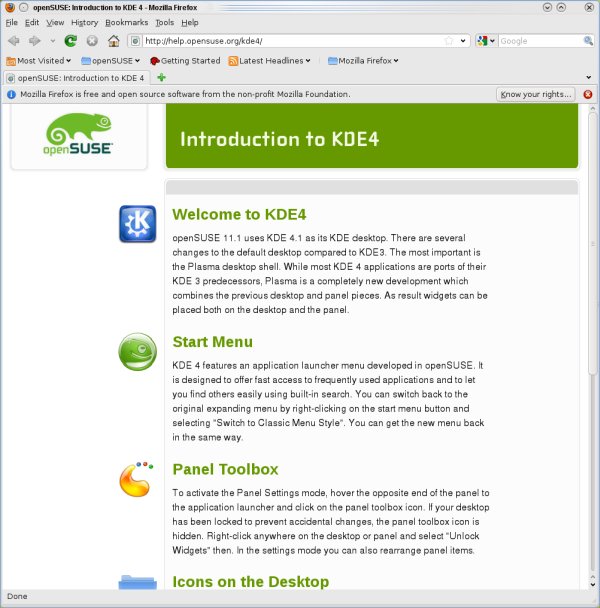The width and height of the screenshot is (600, 608).
Task: Open a new tab with the green plus
Action: pyautogui.click(x=161, y=78)
